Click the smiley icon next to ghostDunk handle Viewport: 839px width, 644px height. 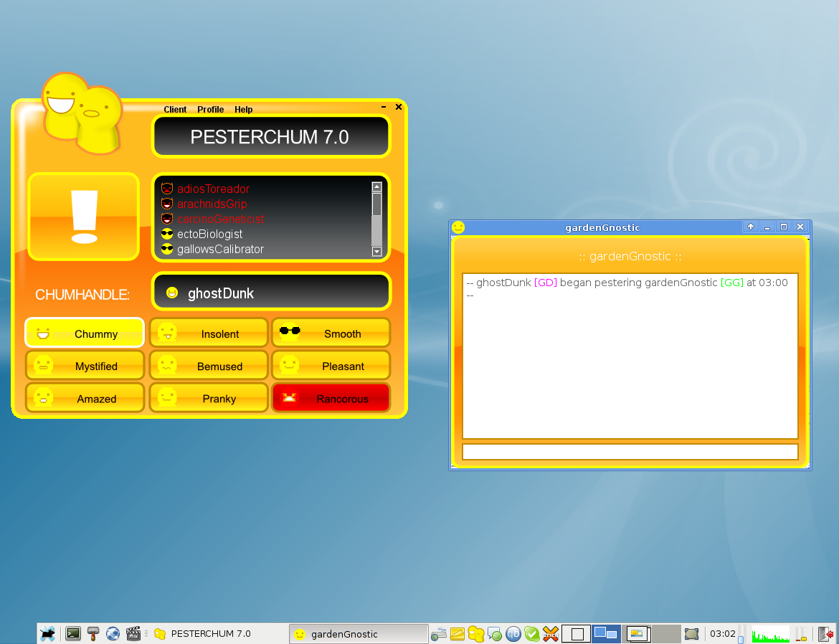(172, 293)
